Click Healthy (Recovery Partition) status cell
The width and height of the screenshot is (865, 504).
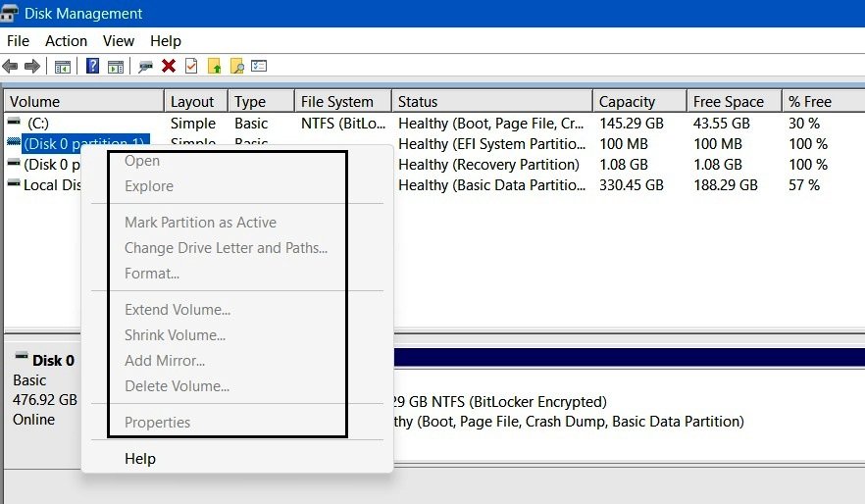coord(488,165)
